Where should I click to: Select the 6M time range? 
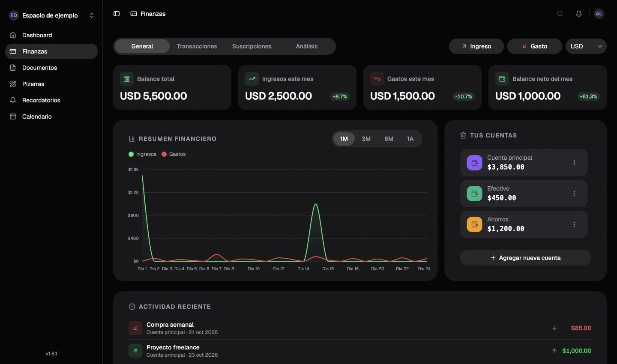pyautogui.click(x=389, y=139)
